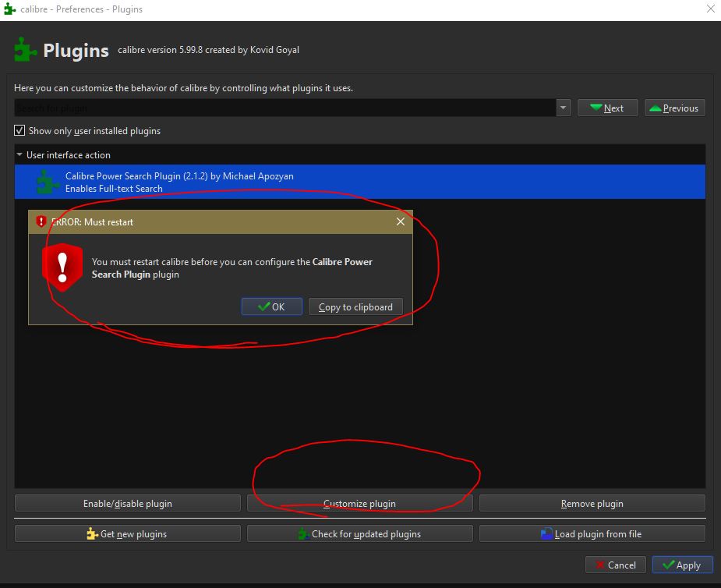Click Customize plugin button
721x588 pixels.
click(x=359, y=503)
